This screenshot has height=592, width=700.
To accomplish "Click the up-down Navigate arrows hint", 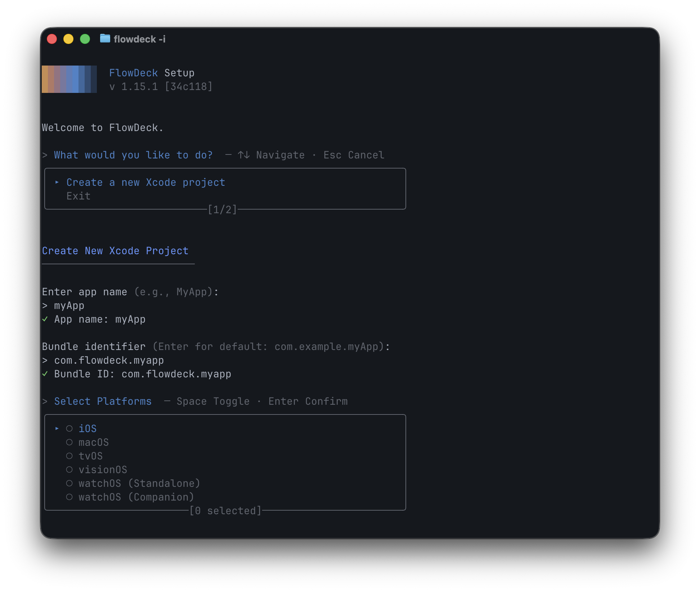I will click(x=244, y=155).
